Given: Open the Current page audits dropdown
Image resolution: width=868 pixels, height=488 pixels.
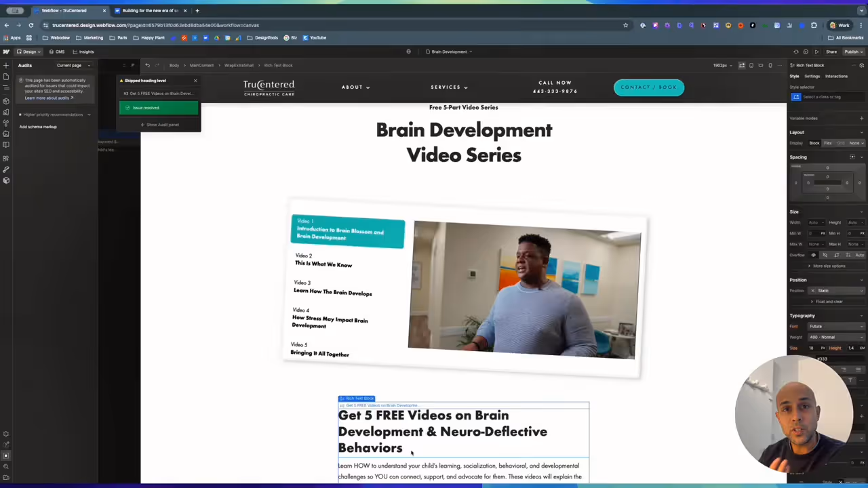Looking at the screenshot, I should [x=73, y=65].
